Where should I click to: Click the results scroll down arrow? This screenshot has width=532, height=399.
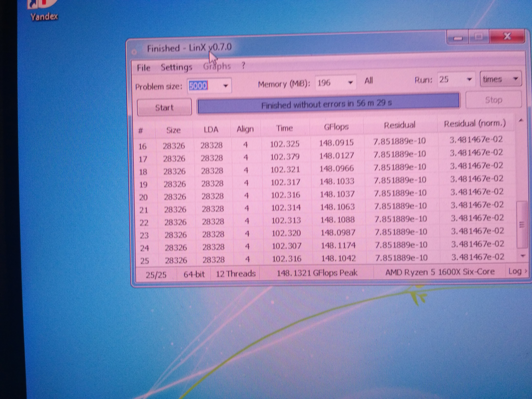point(523,256)
